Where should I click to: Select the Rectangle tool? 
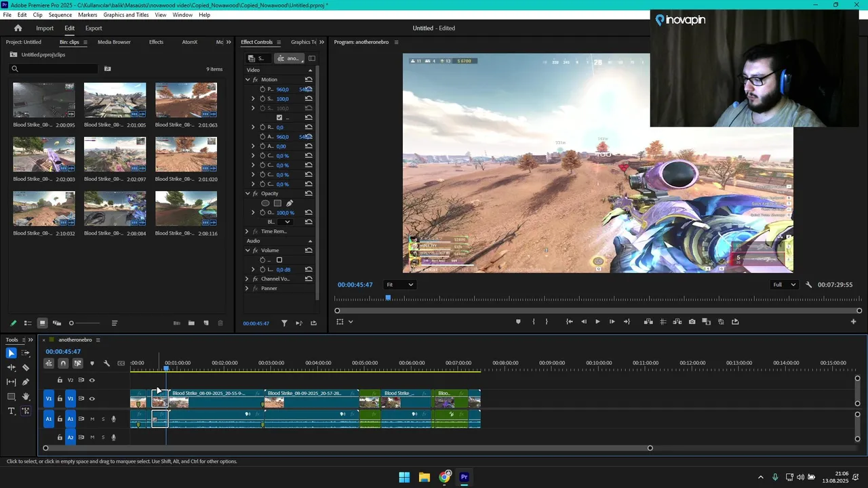(11, 396)
